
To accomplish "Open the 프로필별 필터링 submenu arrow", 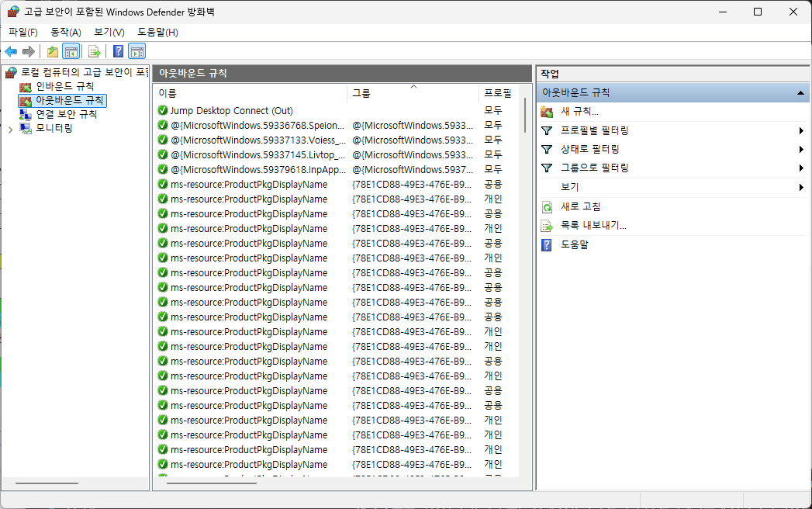I will 801,130.
